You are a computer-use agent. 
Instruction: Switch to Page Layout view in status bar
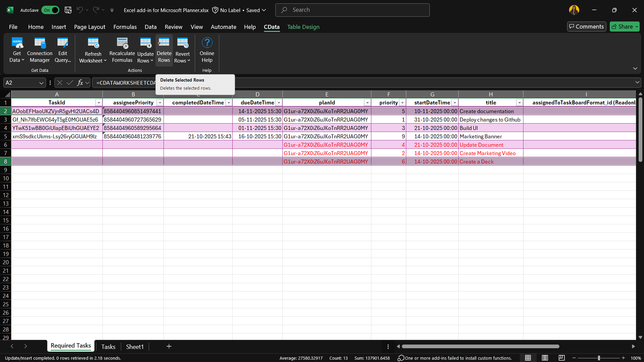pyautogui.click(x=545, y=358)
